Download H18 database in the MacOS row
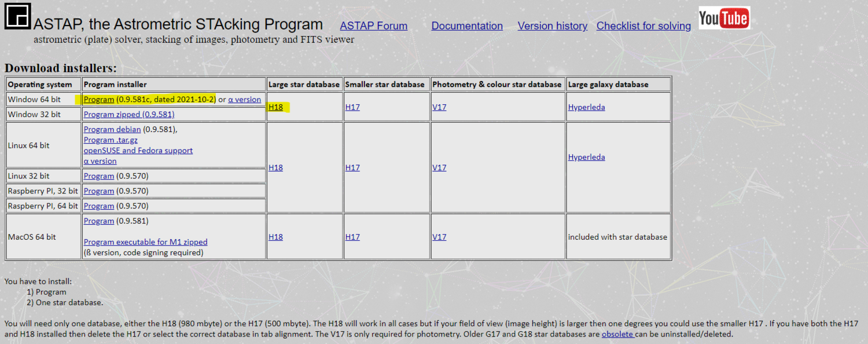868x344 pixels. point(275,237)
